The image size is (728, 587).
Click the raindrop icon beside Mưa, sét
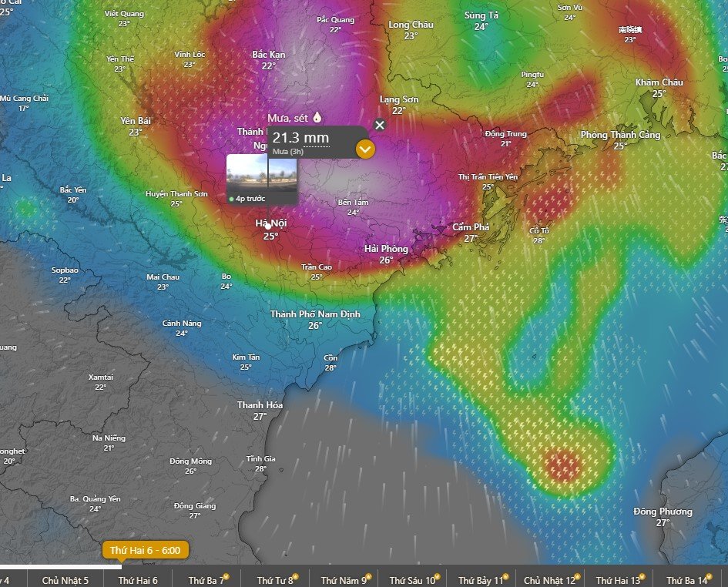(x=316, y=118)
